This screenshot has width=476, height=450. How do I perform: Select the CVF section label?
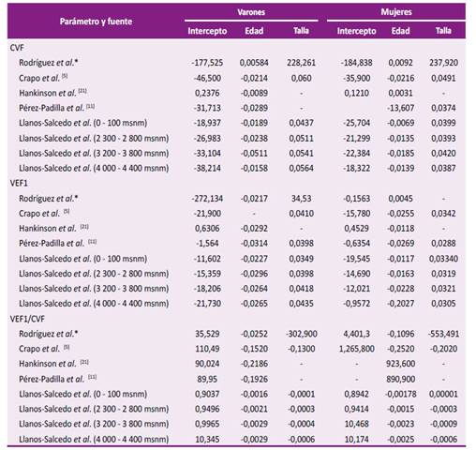pos(17,48)
